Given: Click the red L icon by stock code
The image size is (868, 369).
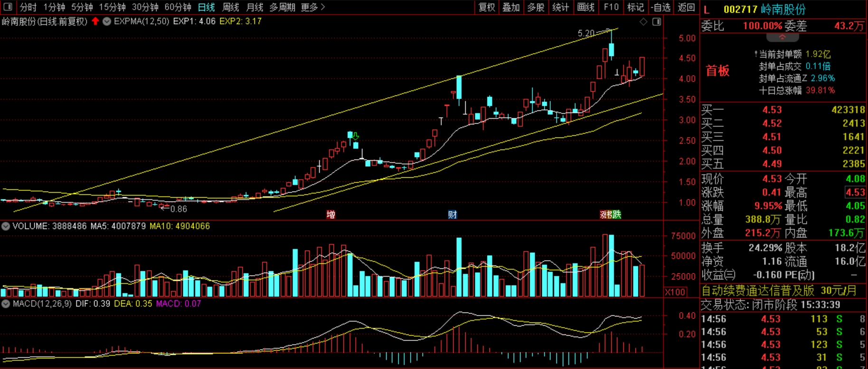Looking at the screenshot, I should tap(707, 9).
